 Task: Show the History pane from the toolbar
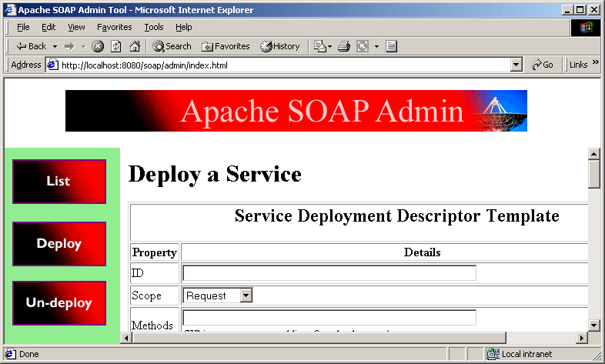[280, 46]
